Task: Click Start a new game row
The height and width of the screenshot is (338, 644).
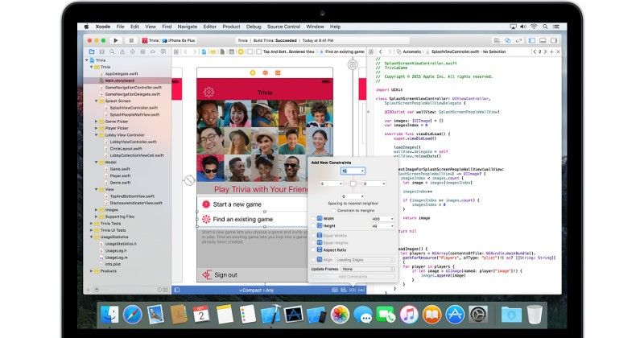Action: pos(242,205)
